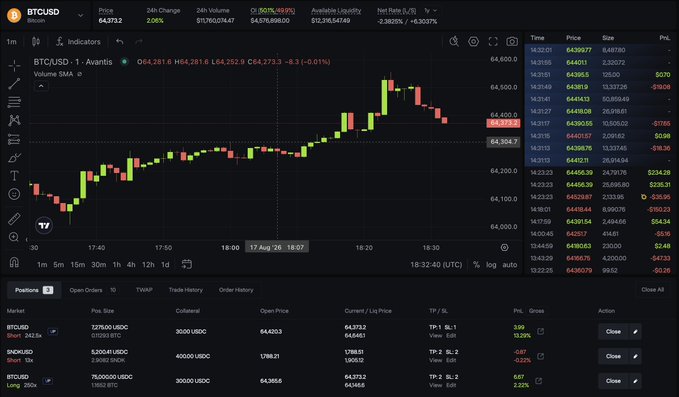Open the emoji icons tool
Viewport: 679px width, 397px height.
click(14, 194)
